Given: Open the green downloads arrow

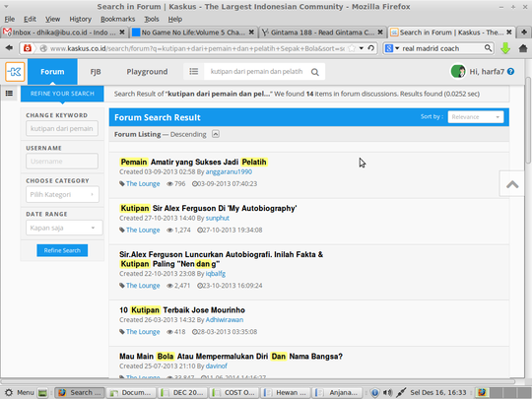Looking at the screenshot, I should [x=505, y=48].
